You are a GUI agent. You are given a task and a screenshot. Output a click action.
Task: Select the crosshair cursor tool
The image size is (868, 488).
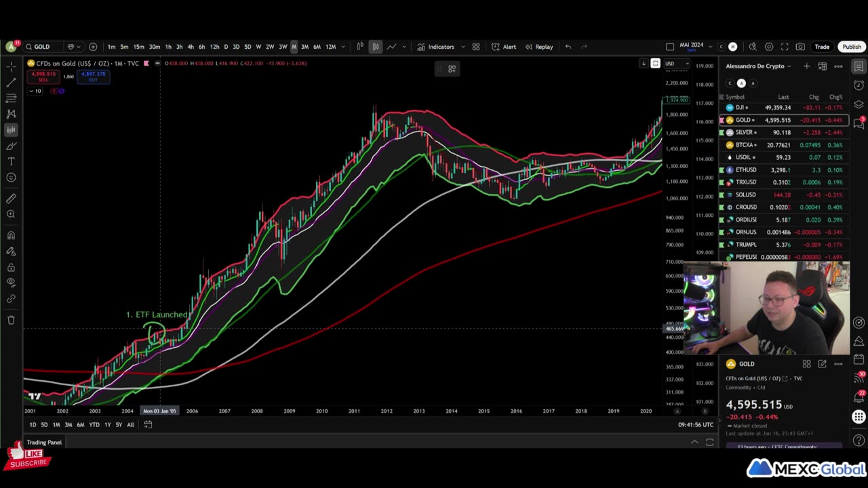click(11, 66)
